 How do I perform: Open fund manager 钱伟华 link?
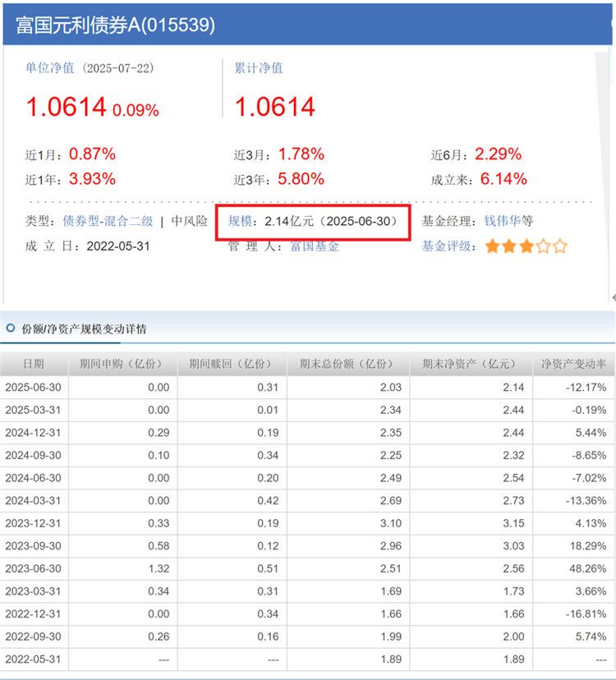tap(503, 221)
